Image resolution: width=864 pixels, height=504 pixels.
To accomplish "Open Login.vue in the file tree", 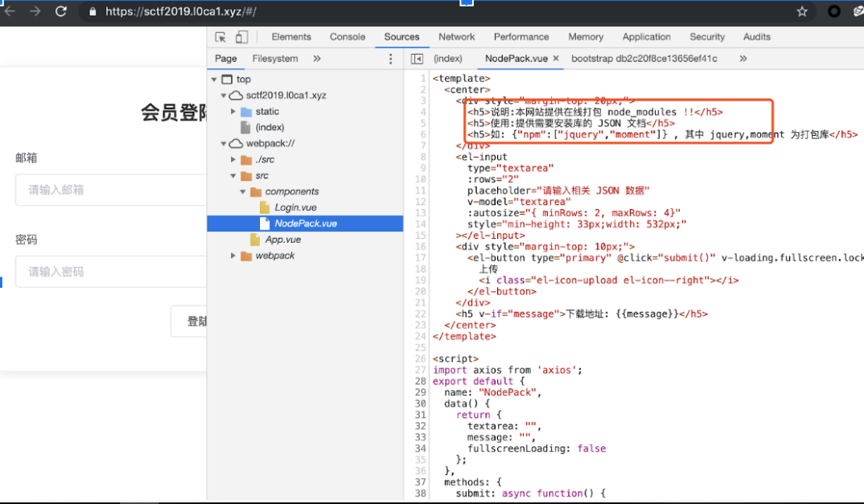I will tap(295, 207).
